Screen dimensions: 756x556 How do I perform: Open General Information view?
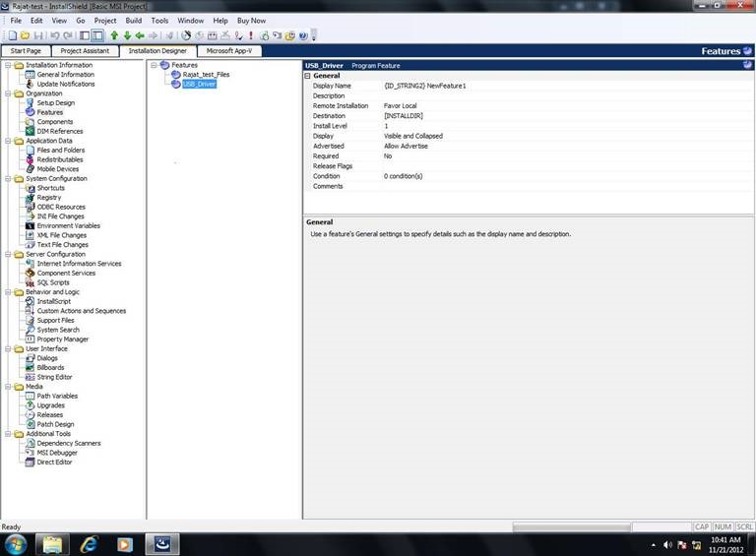coord(66,74)
